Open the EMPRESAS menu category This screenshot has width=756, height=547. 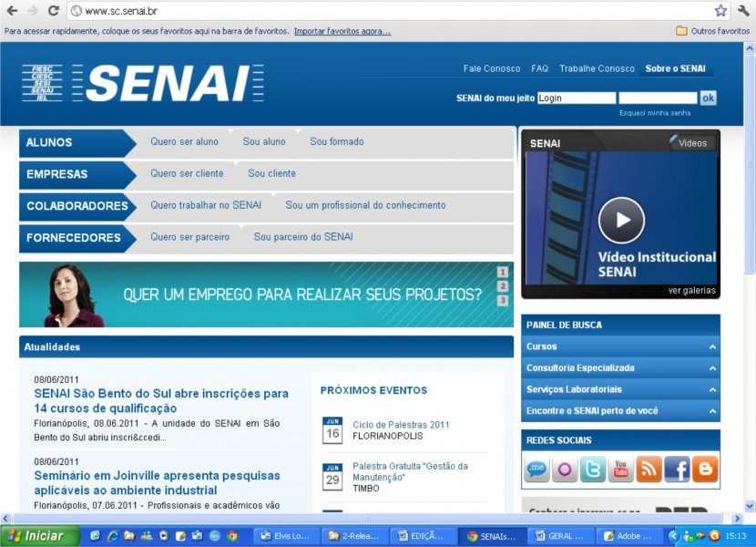pyautogui.click(x=77, y=175)
